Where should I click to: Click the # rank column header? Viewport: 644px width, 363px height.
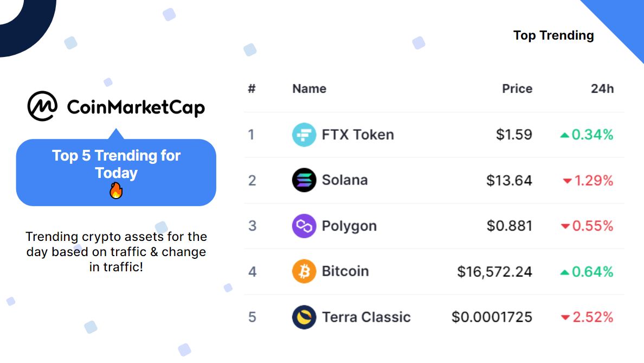252,88
